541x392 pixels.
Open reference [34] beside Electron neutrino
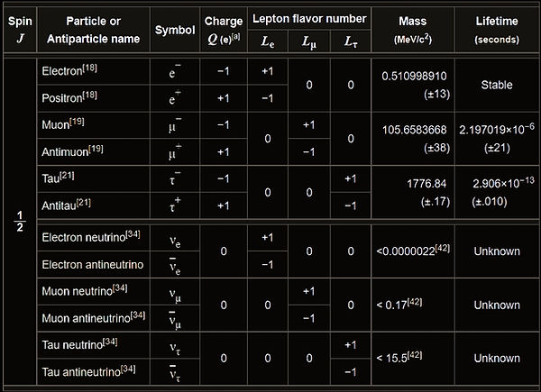pos(133,234)
